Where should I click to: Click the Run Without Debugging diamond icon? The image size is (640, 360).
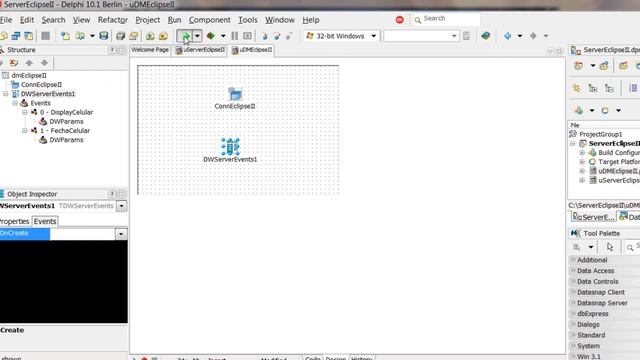211,36
